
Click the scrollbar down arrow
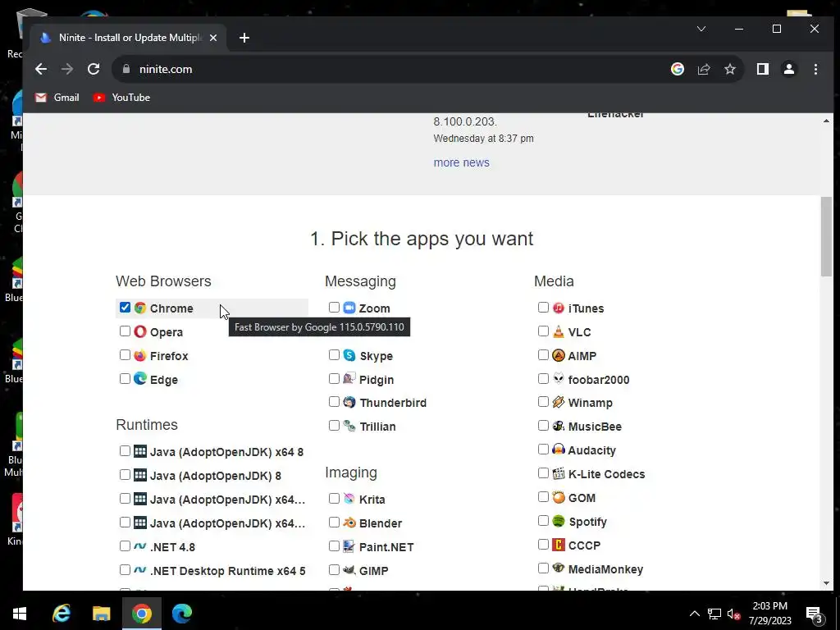pyautogui.click(x=826, y=583)
